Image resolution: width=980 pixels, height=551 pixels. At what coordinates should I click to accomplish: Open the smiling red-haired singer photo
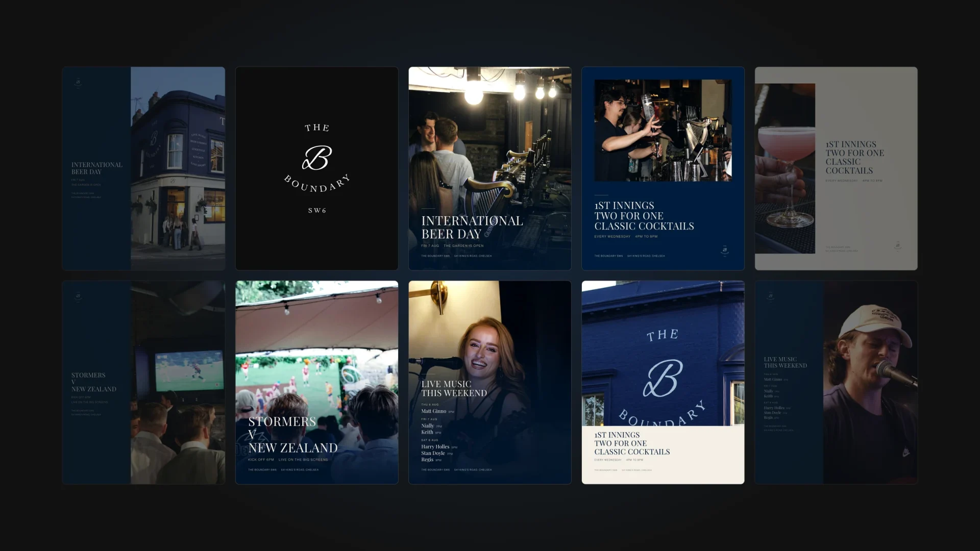pos(489,382)
